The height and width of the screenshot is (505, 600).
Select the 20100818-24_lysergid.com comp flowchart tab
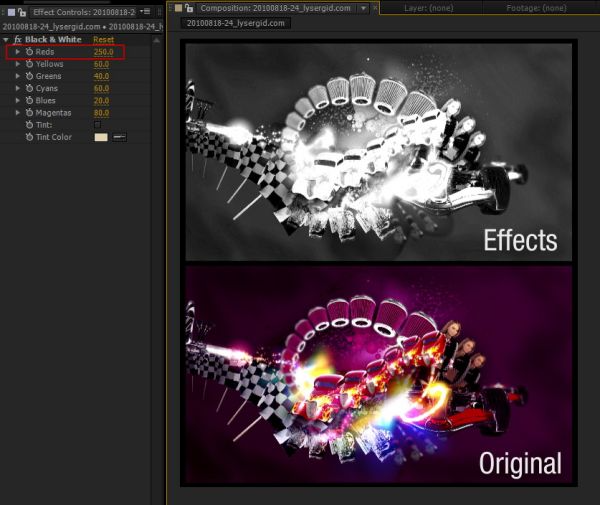coord(236,23)
